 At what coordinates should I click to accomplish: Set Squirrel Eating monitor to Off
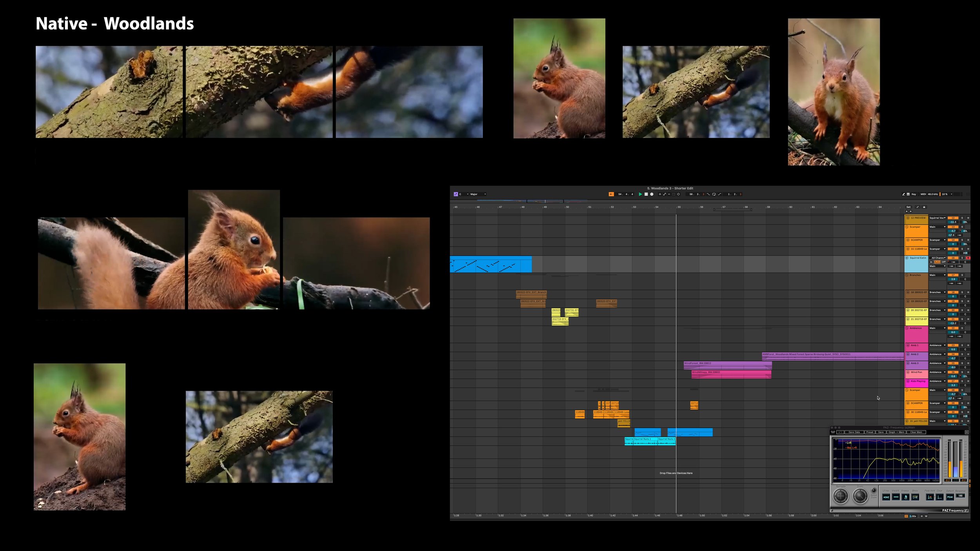(x=944, y=262)
